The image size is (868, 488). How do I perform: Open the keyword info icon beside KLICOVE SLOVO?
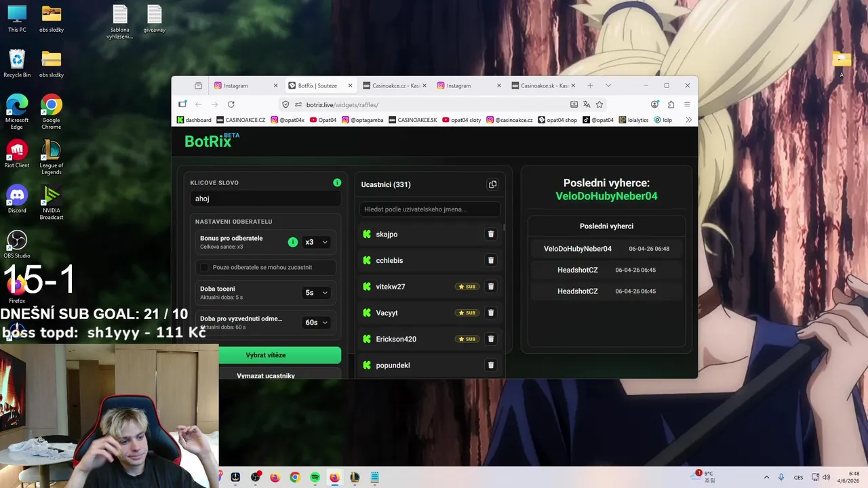click(x=337, y=182)
